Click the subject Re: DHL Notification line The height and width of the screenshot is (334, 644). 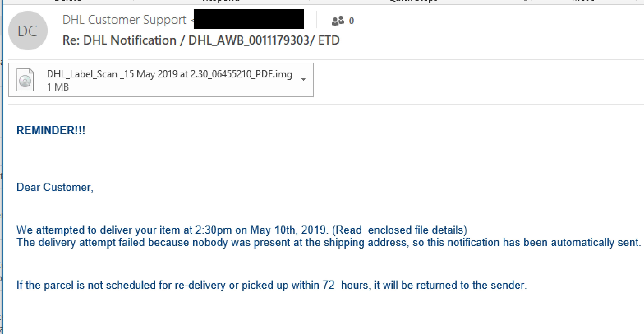tap(200, 40)
